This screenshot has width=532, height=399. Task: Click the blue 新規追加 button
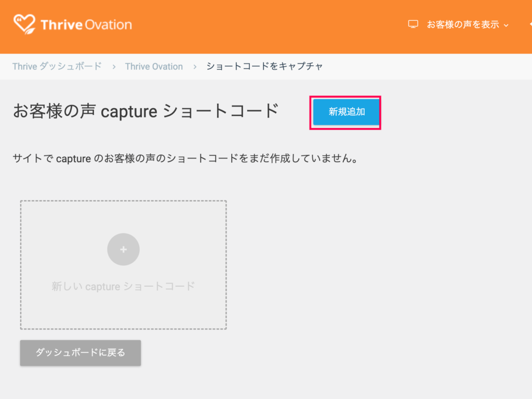[x=346, y=112]
